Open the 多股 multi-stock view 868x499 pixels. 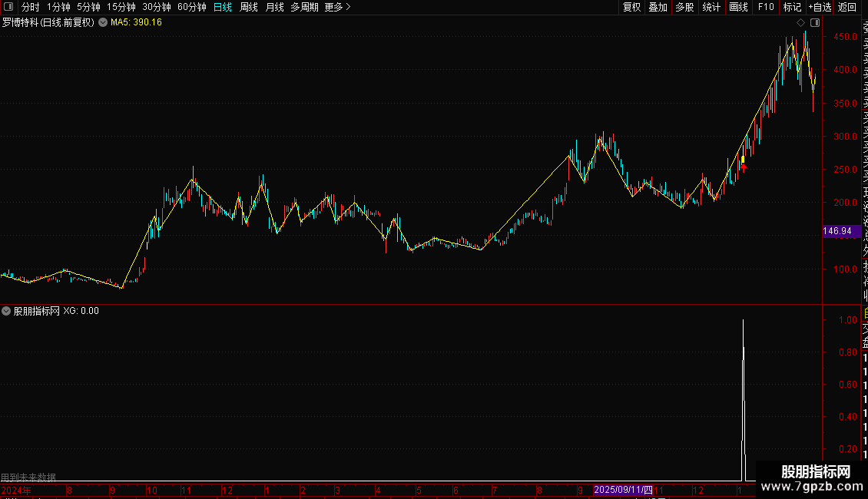(x=684, y=7)
